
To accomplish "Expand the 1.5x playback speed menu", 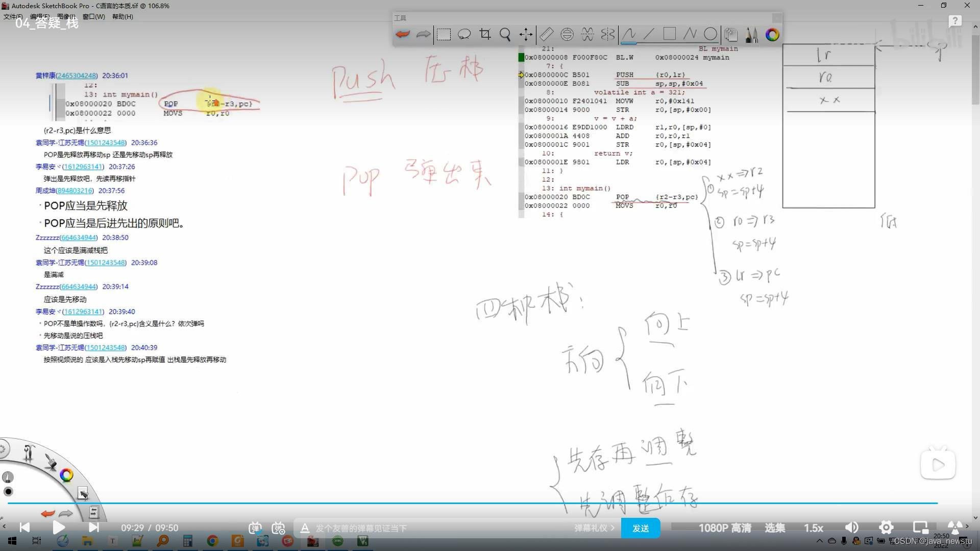I will 813,528.
